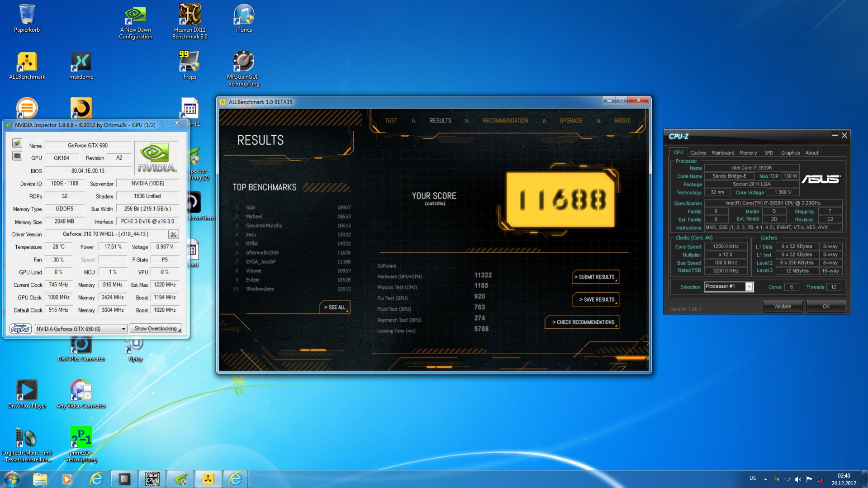Launch Heaven DX11 Benchmark 3.0 shortcut
The width and height of the screenshot is (868, 488).
190,22
